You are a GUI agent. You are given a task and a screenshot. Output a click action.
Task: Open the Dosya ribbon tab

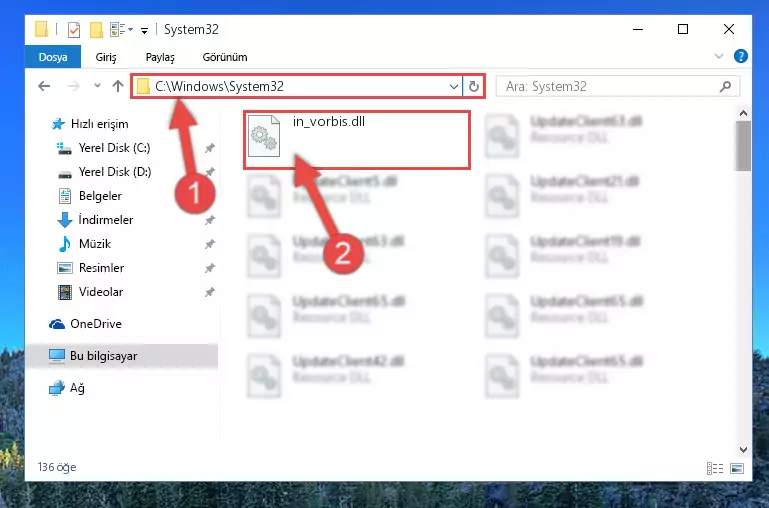click(x=53, y=57)
